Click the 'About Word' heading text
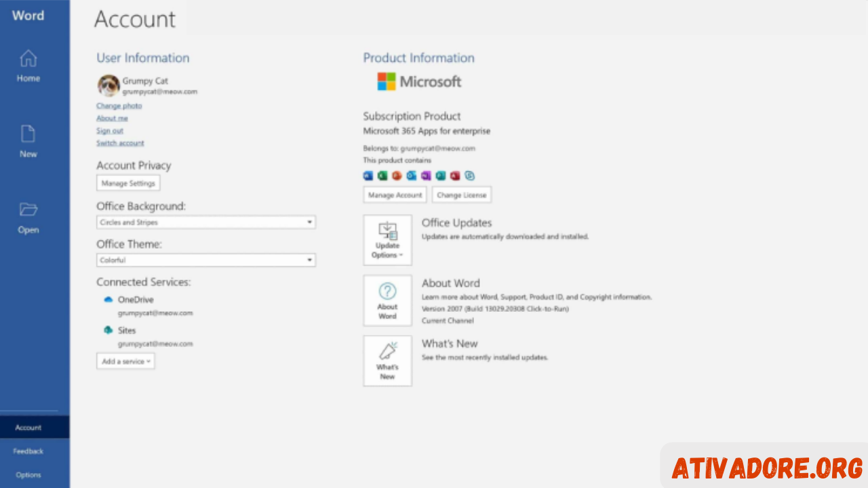Viewport: 868px width, 488px height. [x=450, y=283]
